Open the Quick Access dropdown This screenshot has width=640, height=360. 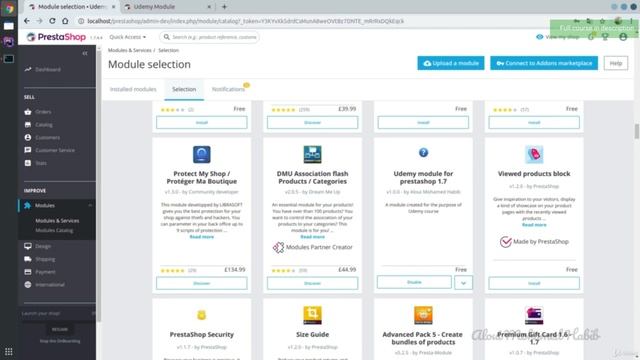point(127,37)
